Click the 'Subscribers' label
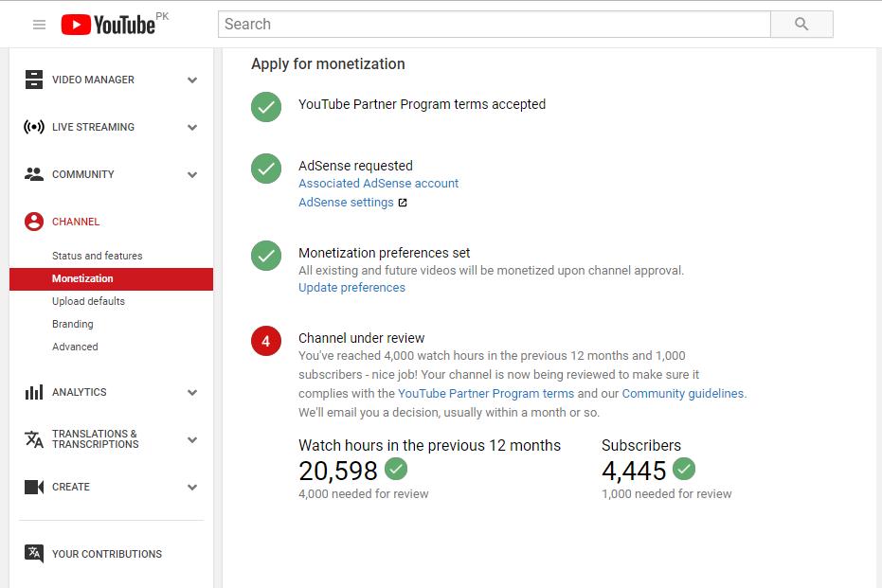This screenshot has height=588, width=882. point(641,445)
